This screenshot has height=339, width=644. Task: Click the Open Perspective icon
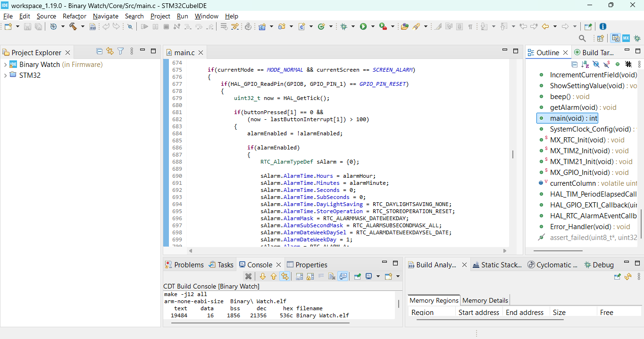point(600,38)
